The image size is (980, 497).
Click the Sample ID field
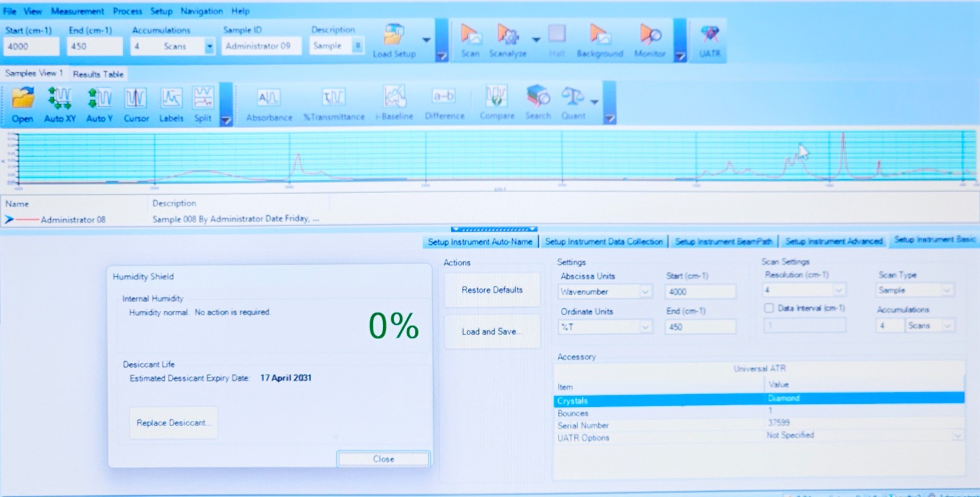coord(262,46)
